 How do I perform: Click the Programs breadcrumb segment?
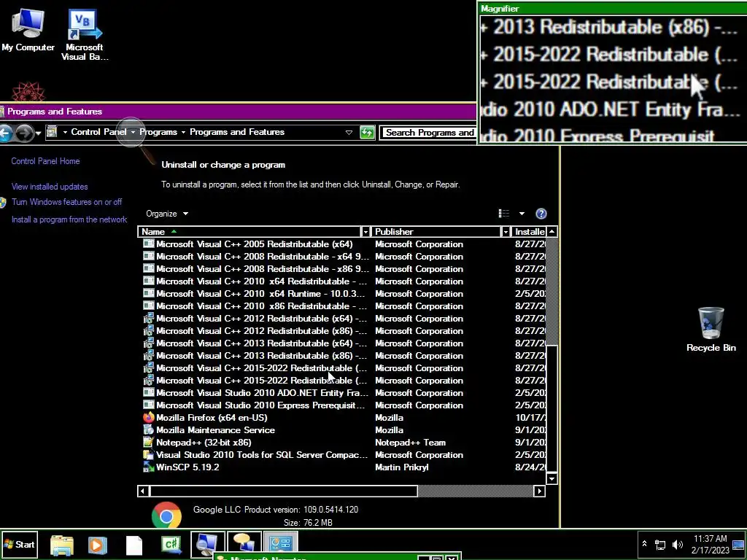(158, 132)
